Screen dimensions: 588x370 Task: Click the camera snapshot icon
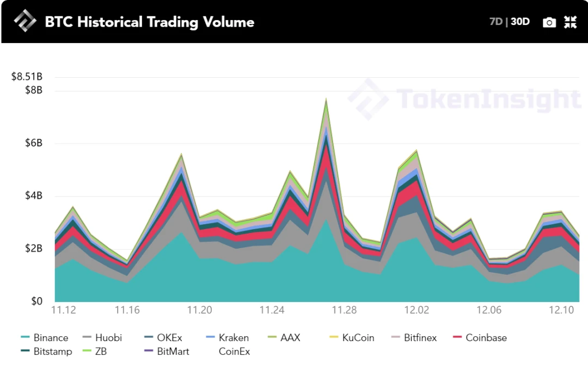pyautogui.click(x=549, y=22)
